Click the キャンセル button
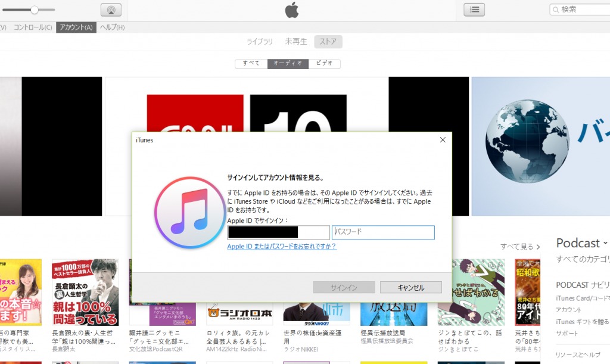610x364 pixels. point(411,287)
